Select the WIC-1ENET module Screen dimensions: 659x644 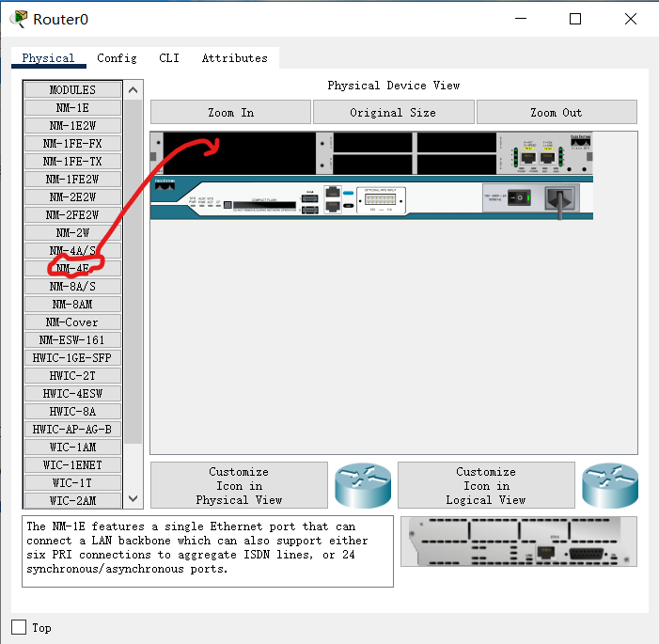(x=72, y=465)
